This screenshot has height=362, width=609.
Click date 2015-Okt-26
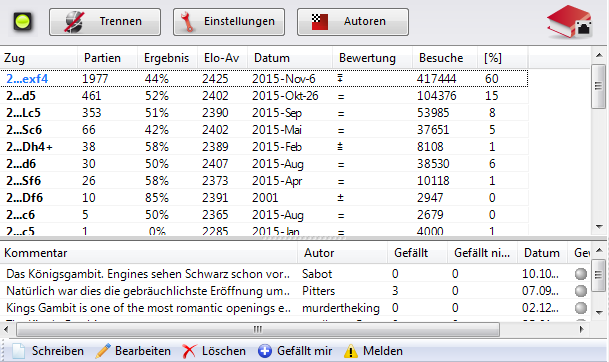point(285,96)
